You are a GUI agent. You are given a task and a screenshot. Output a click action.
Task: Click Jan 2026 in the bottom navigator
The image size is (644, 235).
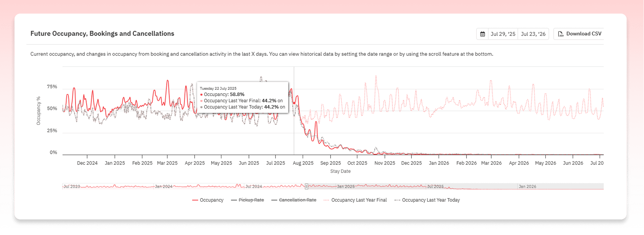click(x=527, y=187)
